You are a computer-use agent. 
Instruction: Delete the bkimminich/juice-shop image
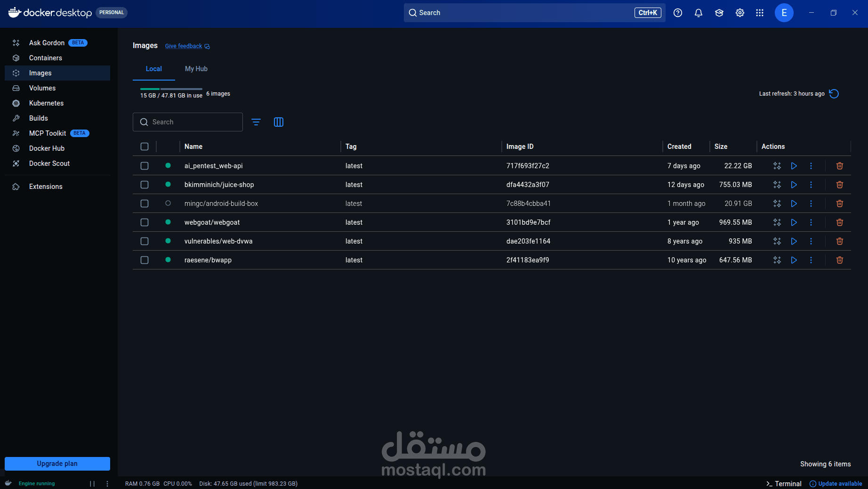point(840,185)
